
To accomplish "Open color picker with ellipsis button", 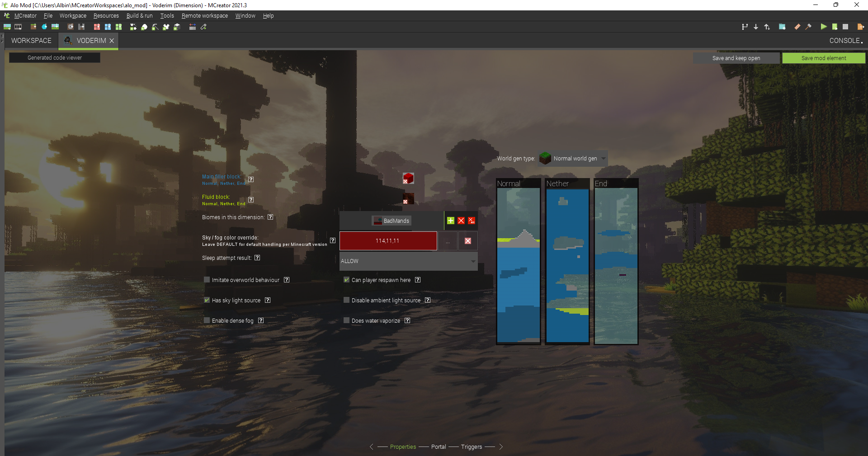I will [448, 241].
